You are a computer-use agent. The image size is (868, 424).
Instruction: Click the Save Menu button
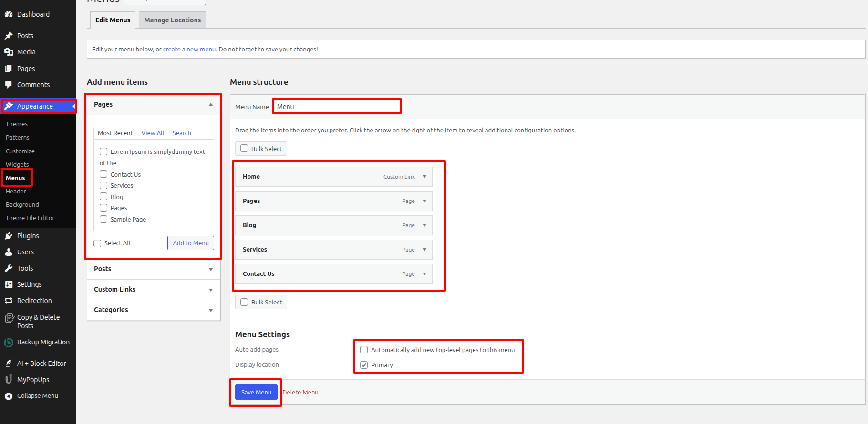pyautogui.click(x=256, y=392)
